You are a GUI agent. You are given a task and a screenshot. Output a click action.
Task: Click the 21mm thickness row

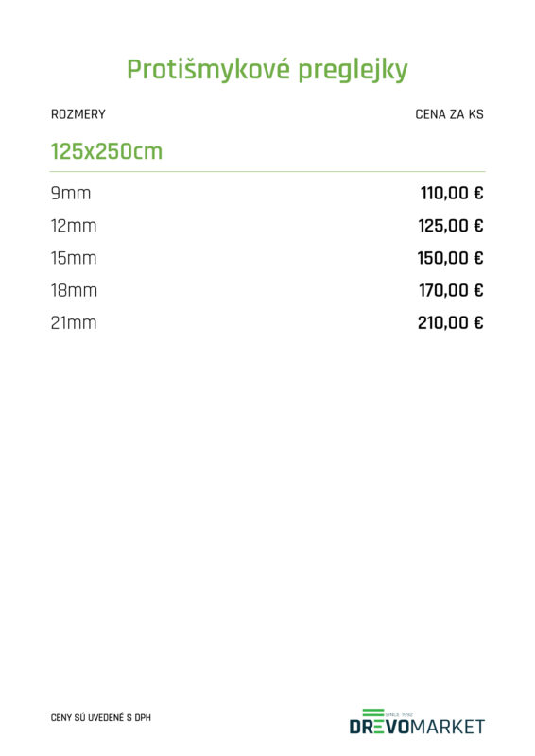[x=267, y=322]
